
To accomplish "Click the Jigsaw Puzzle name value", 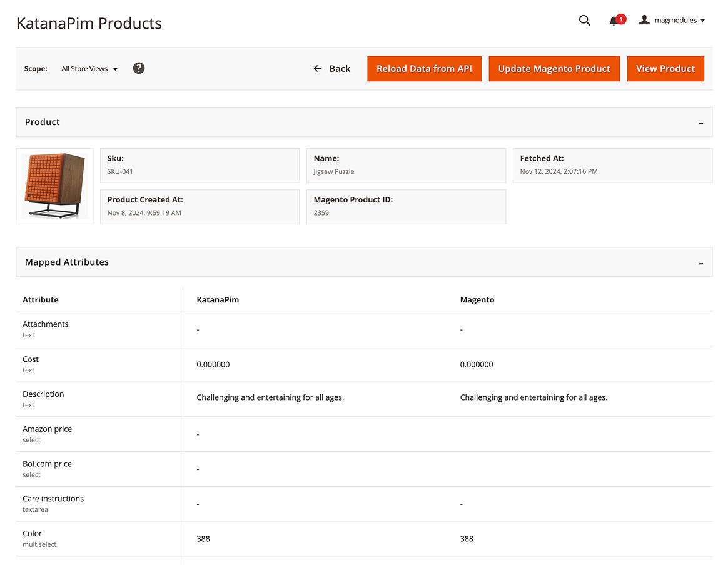I will click(x=334, y=171).
